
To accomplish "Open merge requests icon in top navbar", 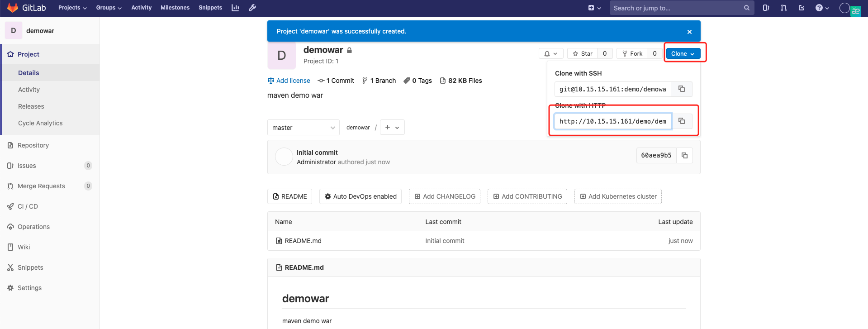I will click(x=783, y=8).
